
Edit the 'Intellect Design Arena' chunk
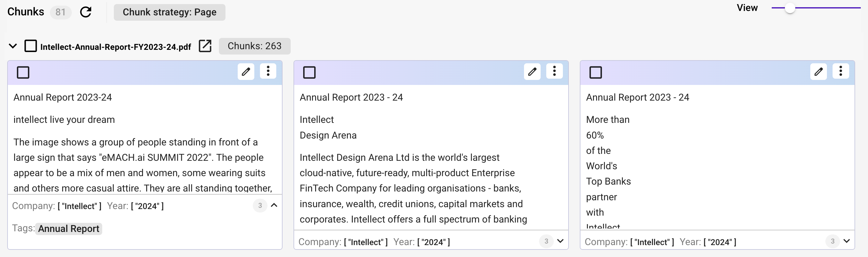(x=532, y=71)
